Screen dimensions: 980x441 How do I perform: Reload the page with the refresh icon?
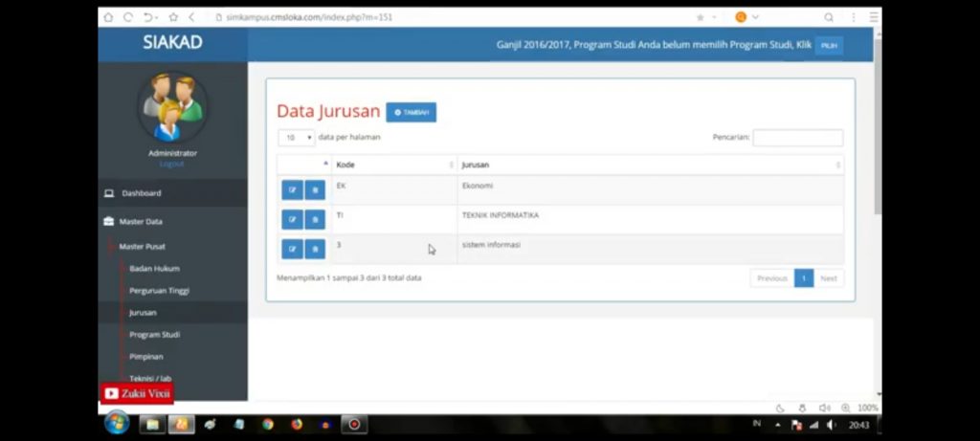click(x=128, y=17)
